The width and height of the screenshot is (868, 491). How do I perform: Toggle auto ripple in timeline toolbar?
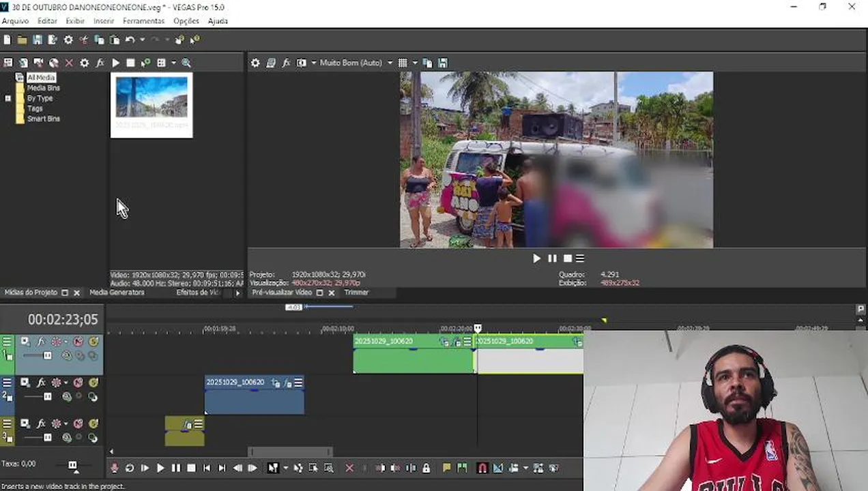pos(513,468)
